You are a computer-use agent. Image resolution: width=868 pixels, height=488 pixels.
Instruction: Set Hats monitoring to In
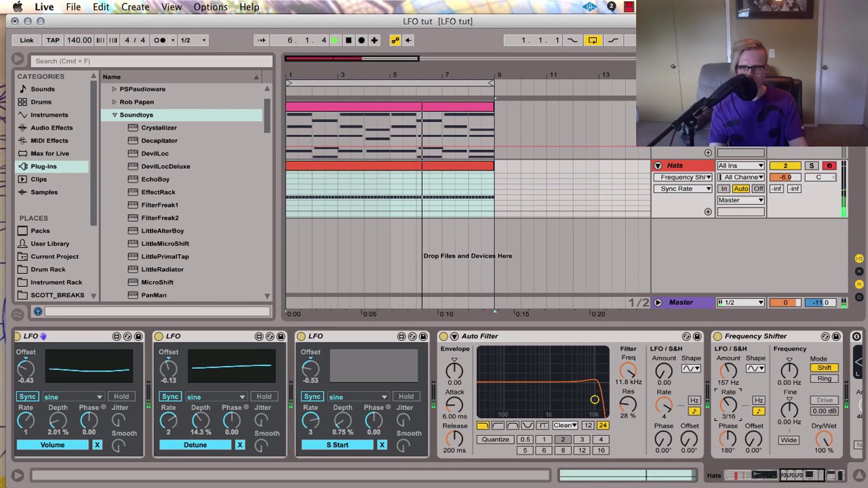pyautogui.click(x=724, y=188)
